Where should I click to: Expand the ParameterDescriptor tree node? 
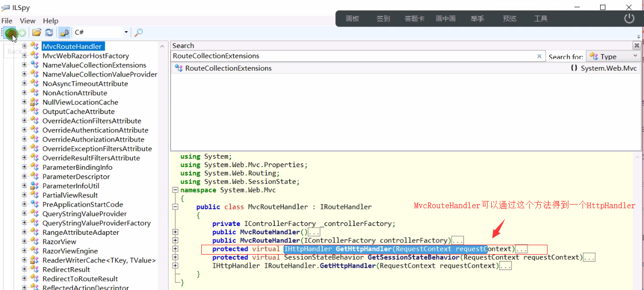(24, 176)
